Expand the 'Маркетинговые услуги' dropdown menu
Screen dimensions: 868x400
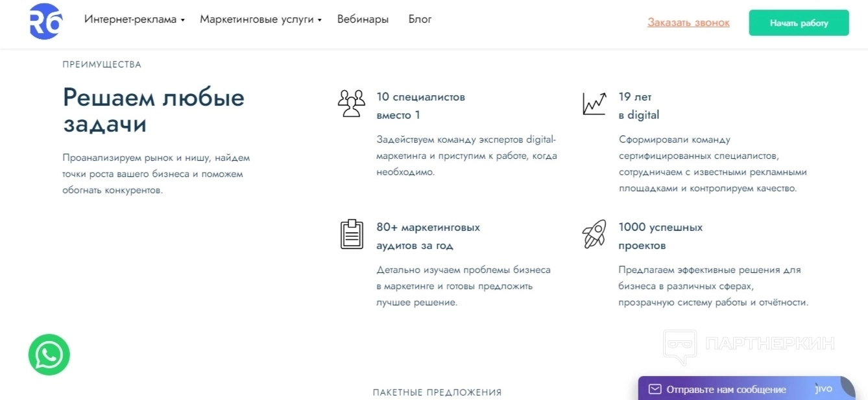click(x=261, y=19)
